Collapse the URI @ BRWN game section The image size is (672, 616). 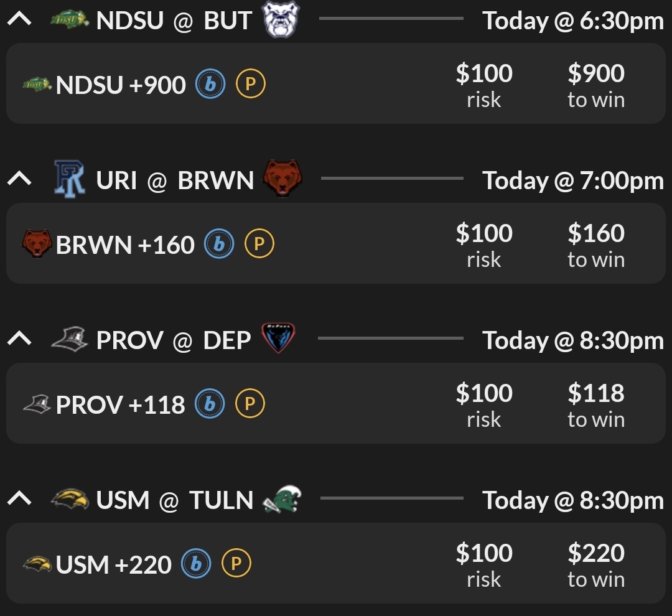point(20,180)
